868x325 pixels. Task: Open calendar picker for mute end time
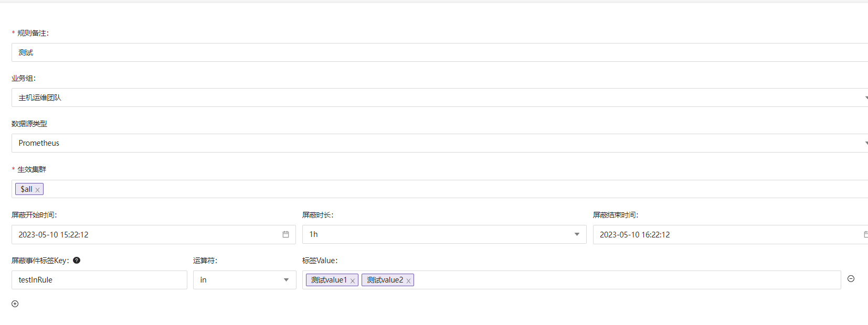click(865, 234)
